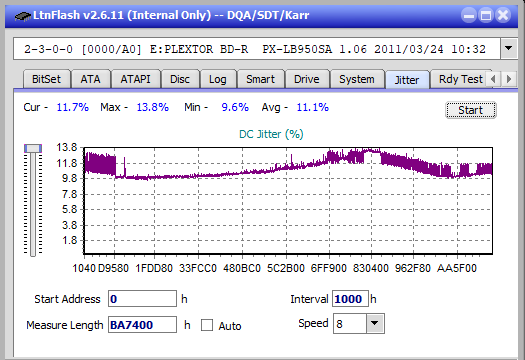Click the Measure Length field BA7400
The width and height of the screenshot is (525, 360).
[142, 325]
